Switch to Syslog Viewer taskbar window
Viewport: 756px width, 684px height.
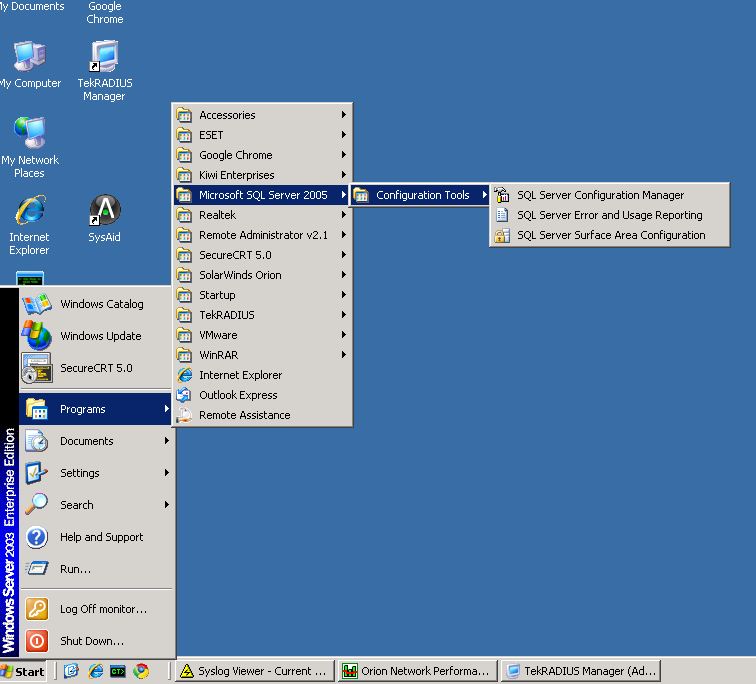253,671
